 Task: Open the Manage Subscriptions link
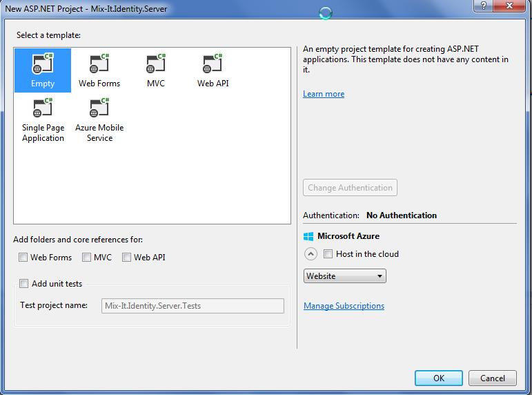[x=344, y=306]
